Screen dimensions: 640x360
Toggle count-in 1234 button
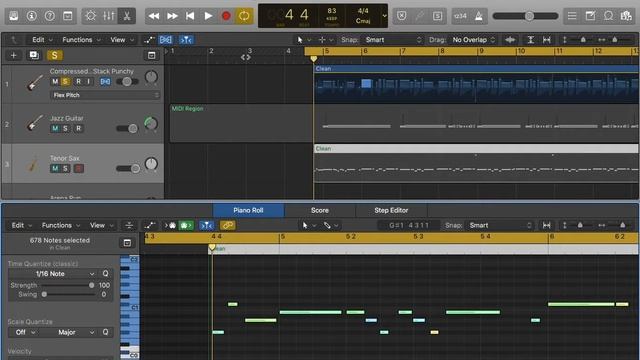click(460, 16)
